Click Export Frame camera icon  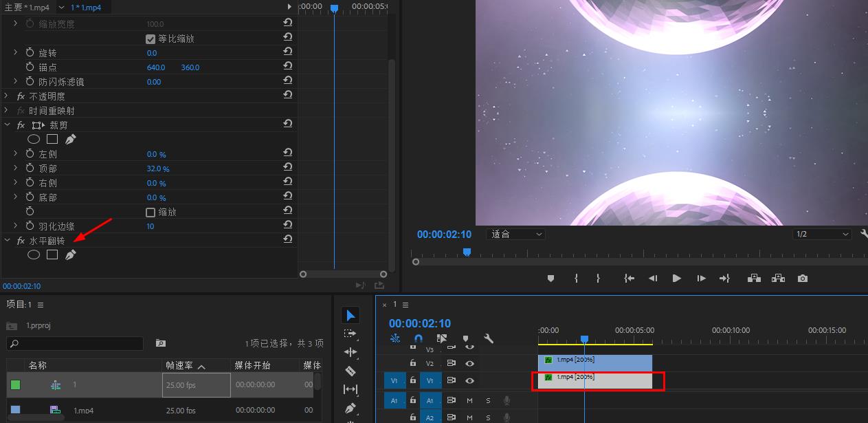[803, 279]
